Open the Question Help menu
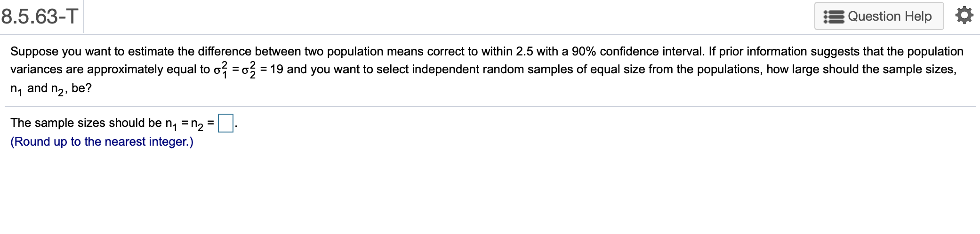The height and width of the screenshot is (234, 980). [879, 16]
